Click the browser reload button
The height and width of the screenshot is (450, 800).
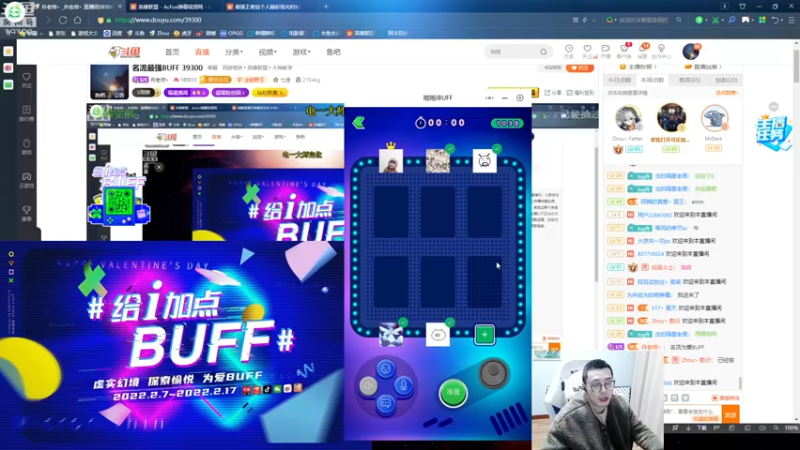pyautogui.click(x=63, y=20)
